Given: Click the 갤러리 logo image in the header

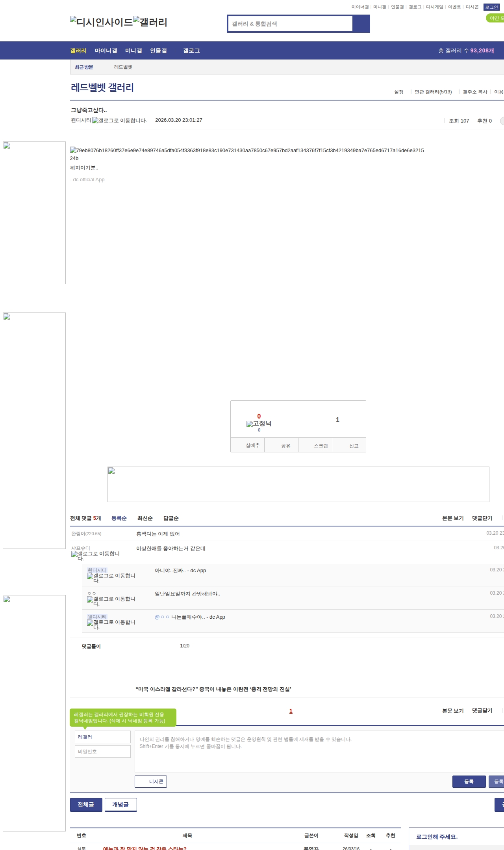Looking at the screenshot, I should pos(150,22).
